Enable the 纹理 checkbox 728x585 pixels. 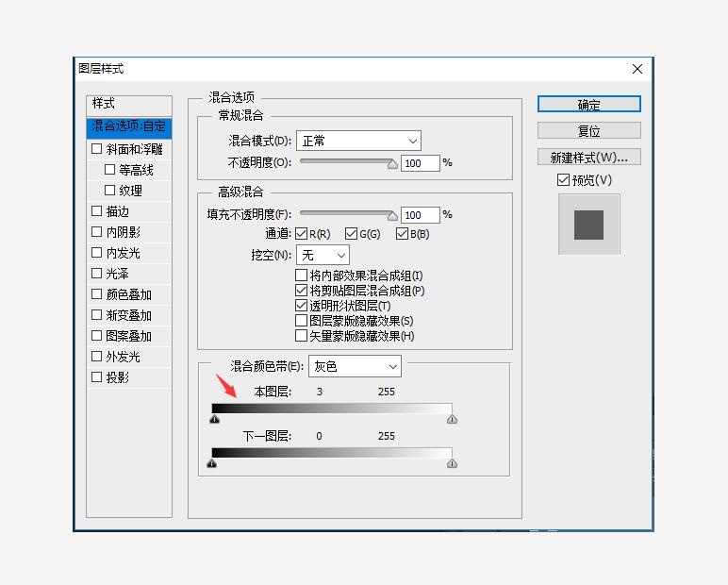109,190
